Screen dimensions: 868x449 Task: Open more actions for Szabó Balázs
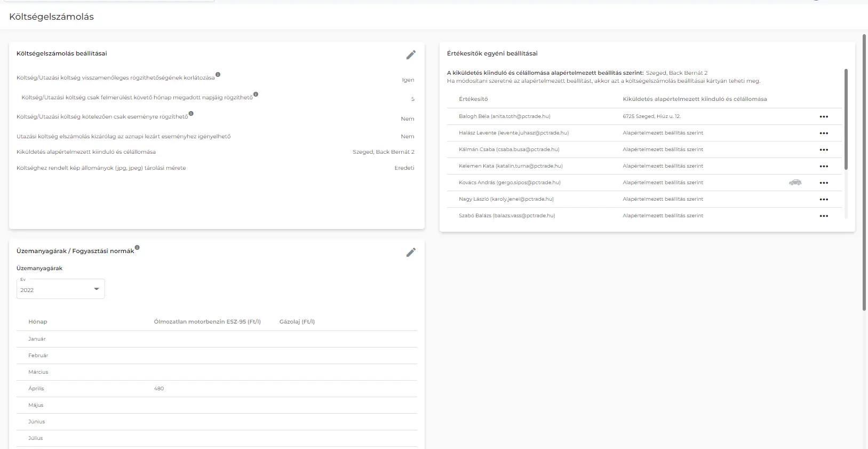824,216
